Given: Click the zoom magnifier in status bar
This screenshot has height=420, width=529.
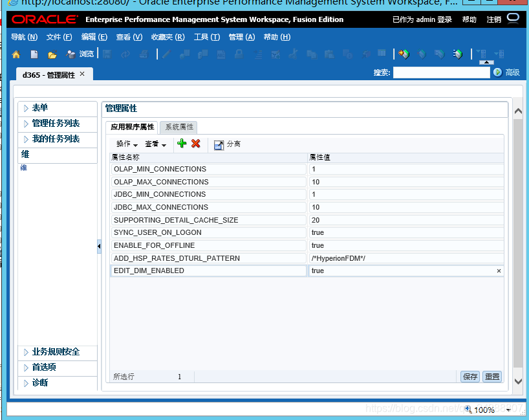Looking at the screenshot, I should click(468, 409).
